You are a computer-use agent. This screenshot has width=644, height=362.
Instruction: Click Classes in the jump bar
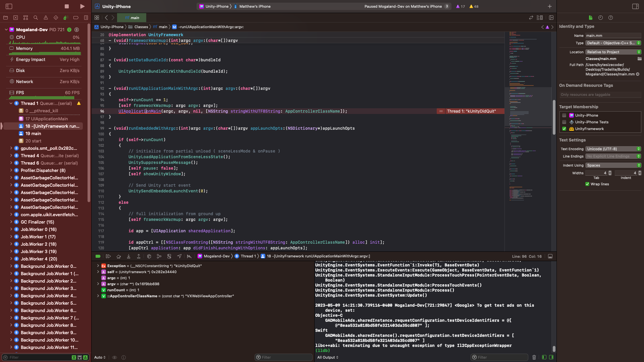pyautogui.click(x=141, y=27)
